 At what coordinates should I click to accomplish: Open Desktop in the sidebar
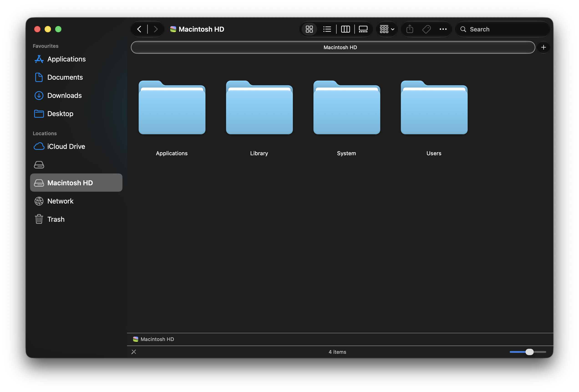pyautogui.click(x=76, y=114)
